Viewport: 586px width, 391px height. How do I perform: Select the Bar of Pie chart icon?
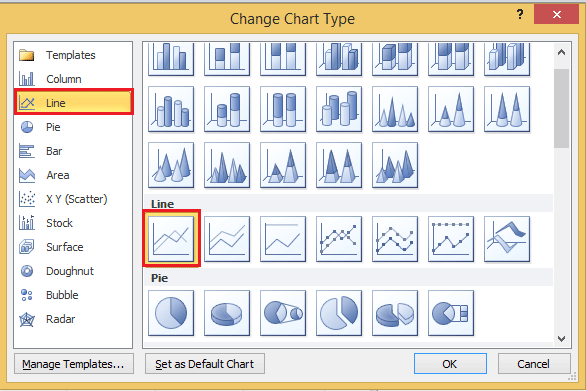click(451, 313)
